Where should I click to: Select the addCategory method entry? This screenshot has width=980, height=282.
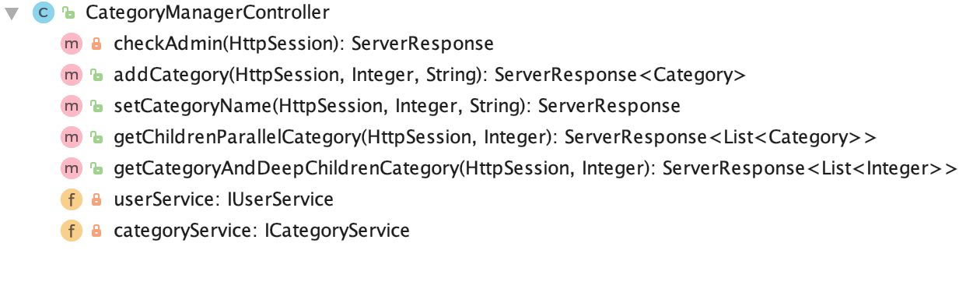coord(430,76)
